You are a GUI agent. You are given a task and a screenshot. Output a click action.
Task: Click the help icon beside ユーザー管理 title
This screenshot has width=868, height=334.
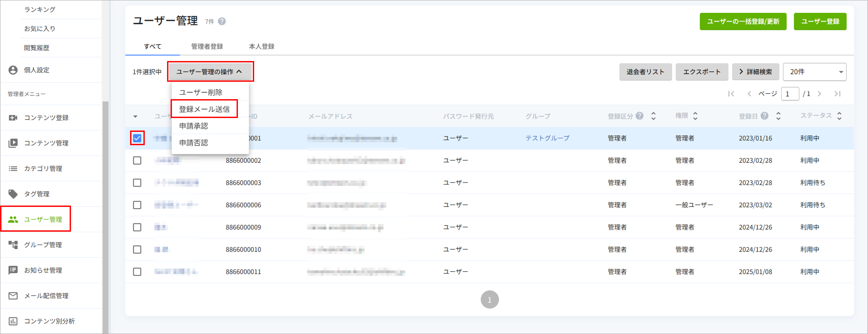pos(222,21)
